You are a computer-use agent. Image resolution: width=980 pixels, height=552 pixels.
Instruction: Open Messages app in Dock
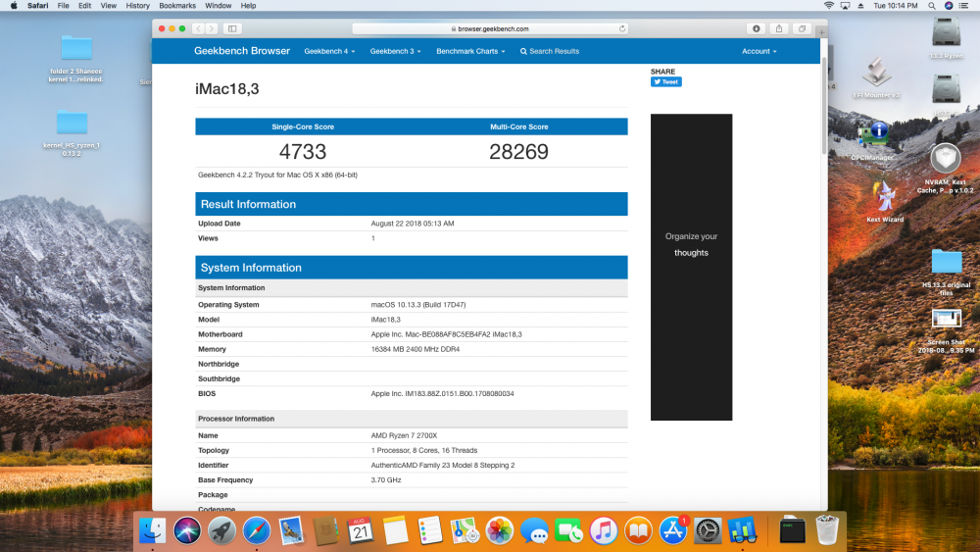tap(534, 530)
